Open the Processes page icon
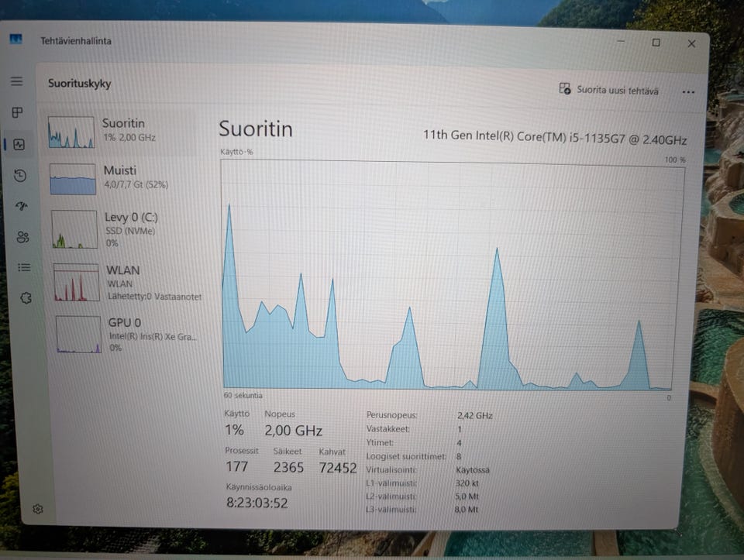 [x=18, y=112]
